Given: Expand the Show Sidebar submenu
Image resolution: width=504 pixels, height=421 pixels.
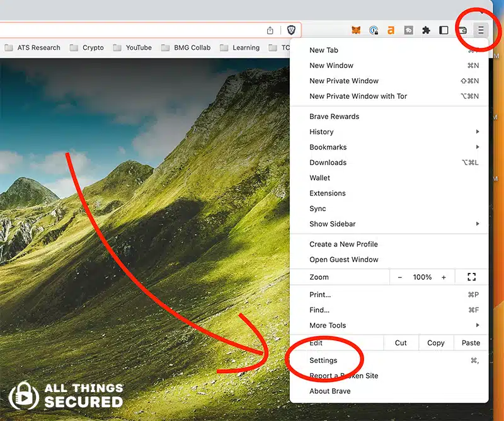Looking at the screenshot, I should [332, 224].
